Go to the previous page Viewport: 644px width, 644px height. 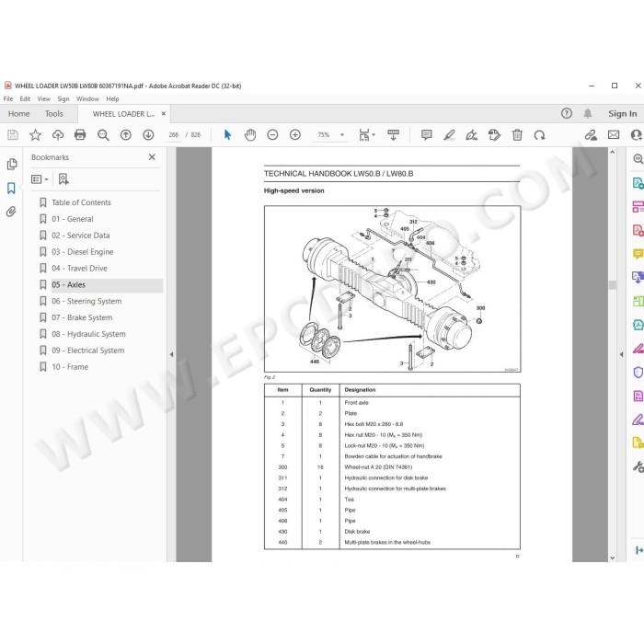(x=126, y=134)
